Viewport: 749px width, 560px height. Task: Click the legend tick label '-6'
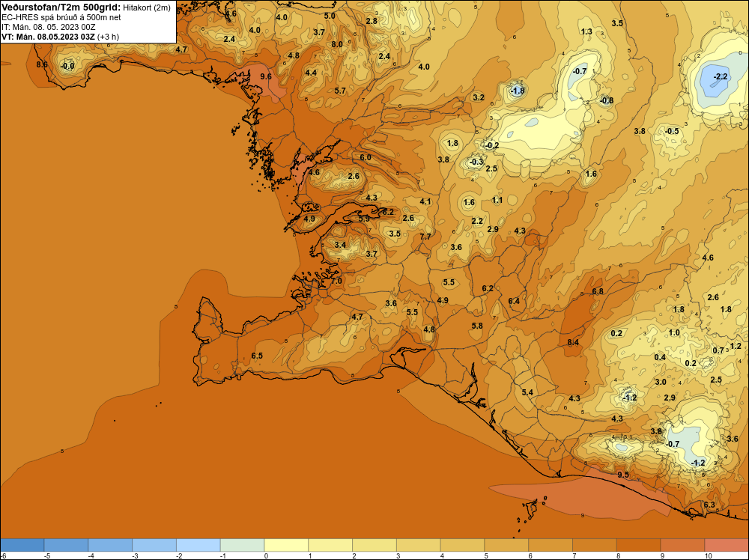(x=3, y=556)
